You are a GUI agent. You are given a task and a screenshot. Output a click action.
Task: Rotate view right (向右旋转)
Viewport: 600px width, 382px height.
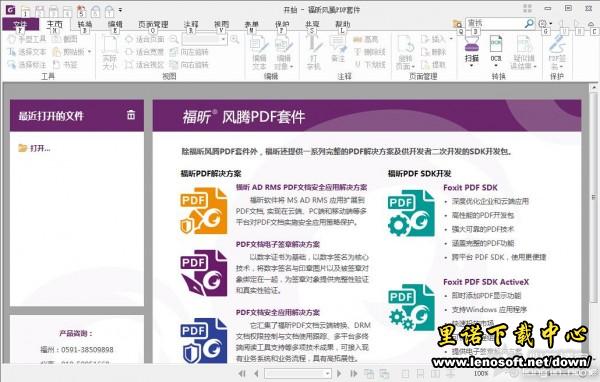pos(189,65)
